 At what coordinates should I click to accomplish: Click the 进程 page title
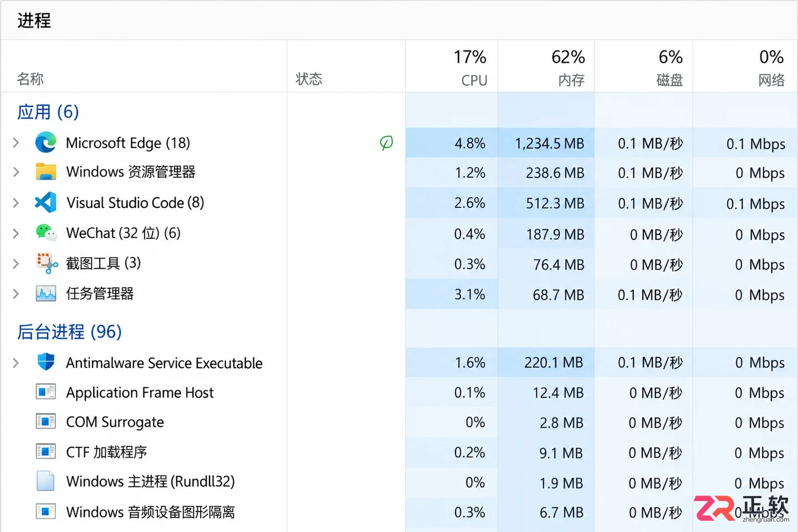pos(34,21)
